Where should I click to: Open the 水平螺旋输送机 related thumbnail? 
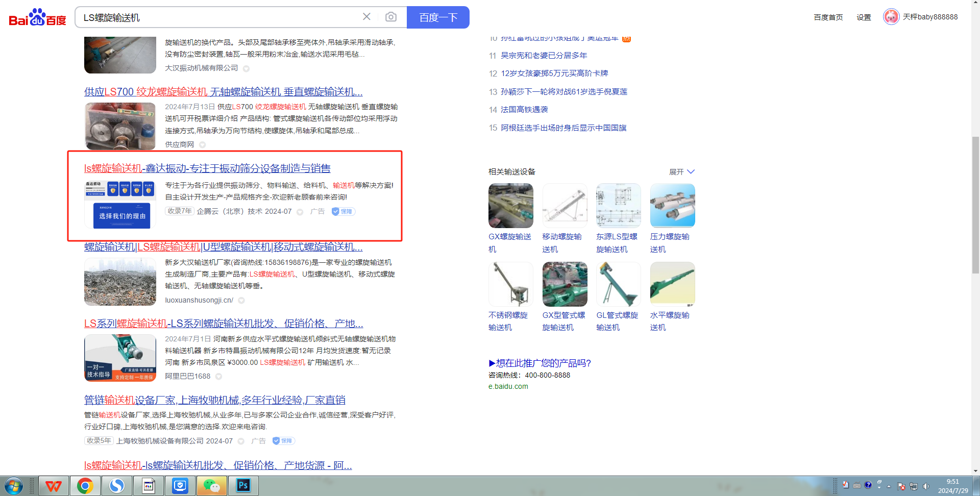(x=673, y=284)
